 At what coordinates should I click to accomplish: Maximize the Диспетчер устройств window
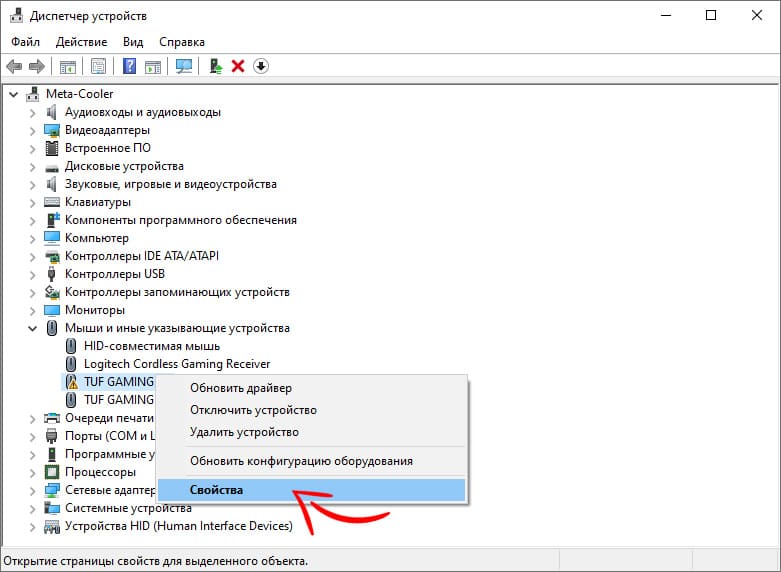(x=711, y=15)
